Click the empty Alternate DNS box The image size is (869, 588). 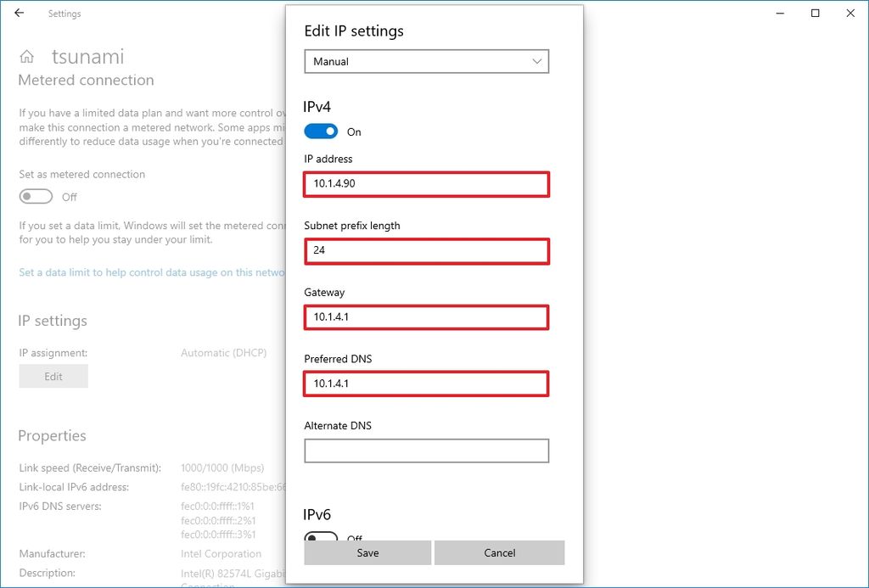(x=426, y=451)
